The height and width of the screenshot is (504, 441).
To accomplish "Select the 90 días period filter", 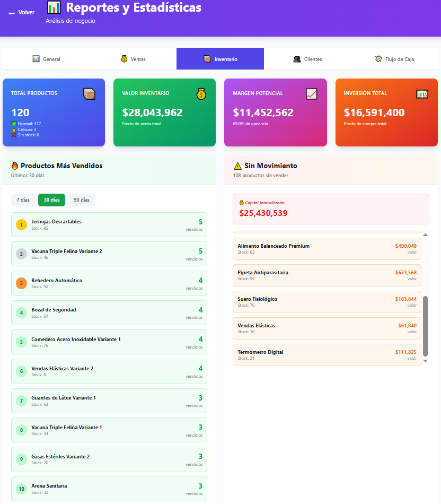I will (82, 200).
